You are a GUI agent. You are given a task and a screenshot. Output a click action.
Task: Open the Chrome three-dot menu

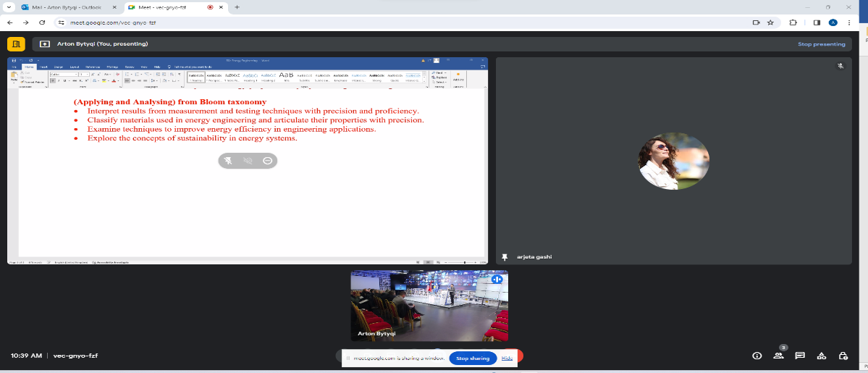tap(848, 22)
